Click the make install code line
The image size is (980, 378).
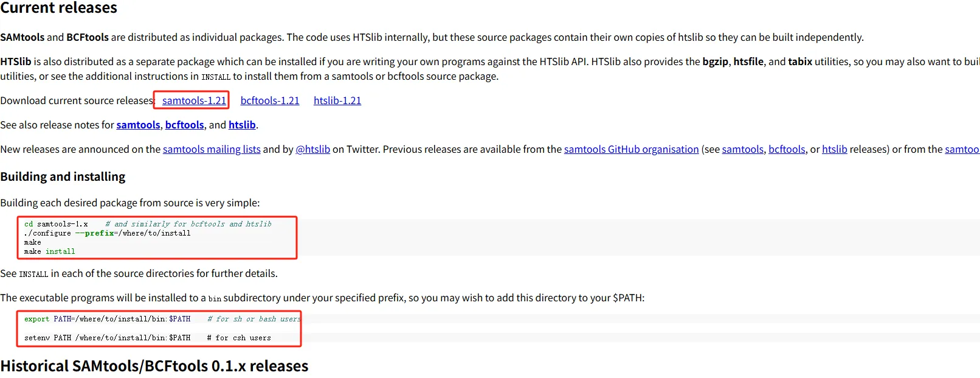(49, 251)
